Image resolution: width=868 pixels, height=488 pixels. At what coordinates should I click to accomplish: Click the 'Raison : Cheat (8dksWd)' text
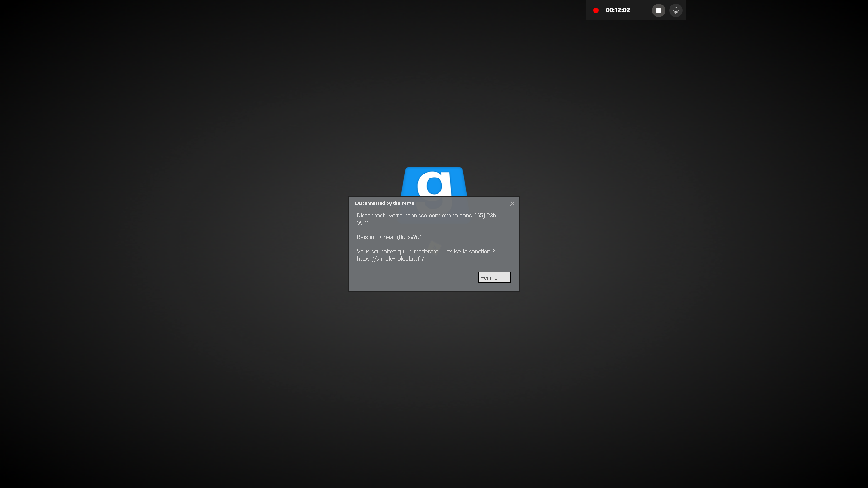(x=389, y=237)
